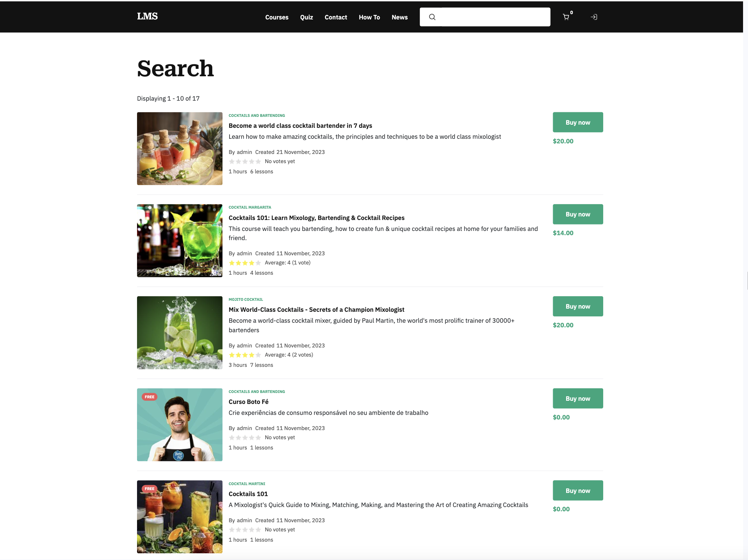This screenshot has height=560, width=748.
Task: Click the FREE badge on Cocktails 101
Action: coord(150,489)
